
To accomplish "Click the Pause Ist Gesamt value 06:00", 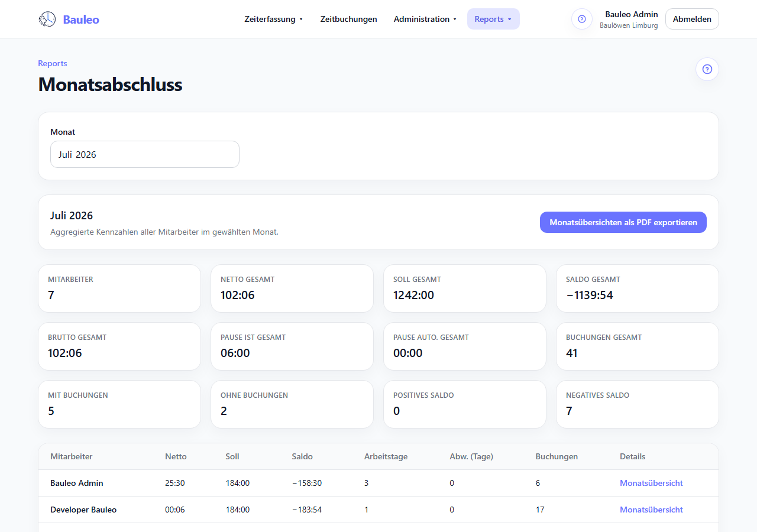I will tap(235, 353).
